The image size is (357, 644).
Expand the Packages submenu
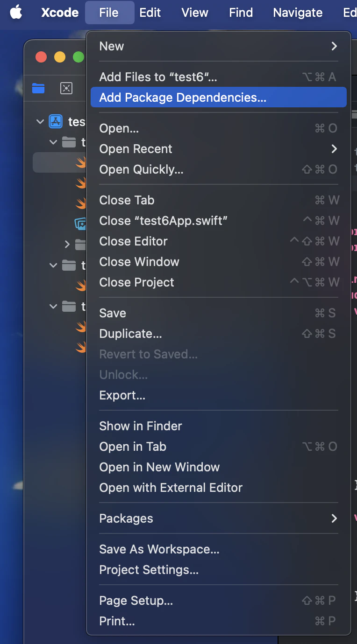click(219, 518)
